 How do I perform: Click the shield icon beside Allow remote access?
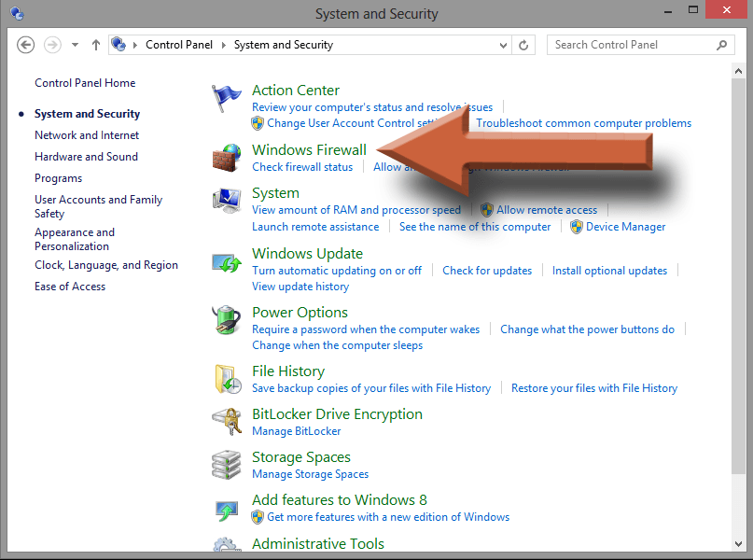pyautogui.click(x=486, y=210)
